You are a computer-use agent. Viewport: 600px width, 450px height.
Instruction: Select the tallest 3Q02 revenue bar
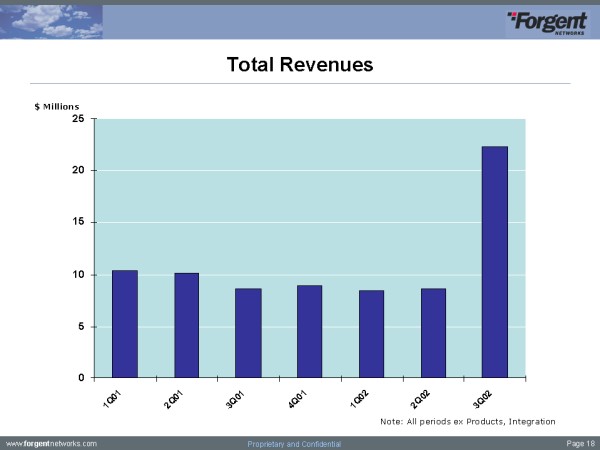click(494, 262)
